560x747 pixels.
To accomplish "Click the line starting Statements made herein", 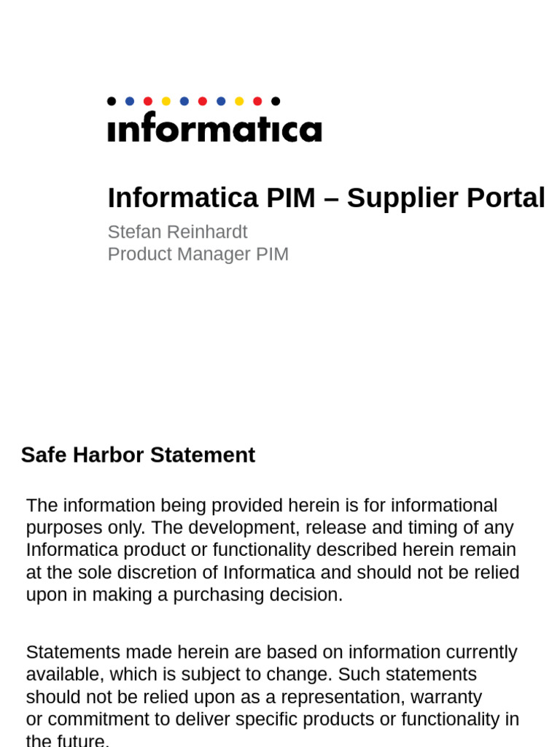I will pos(271,652).
